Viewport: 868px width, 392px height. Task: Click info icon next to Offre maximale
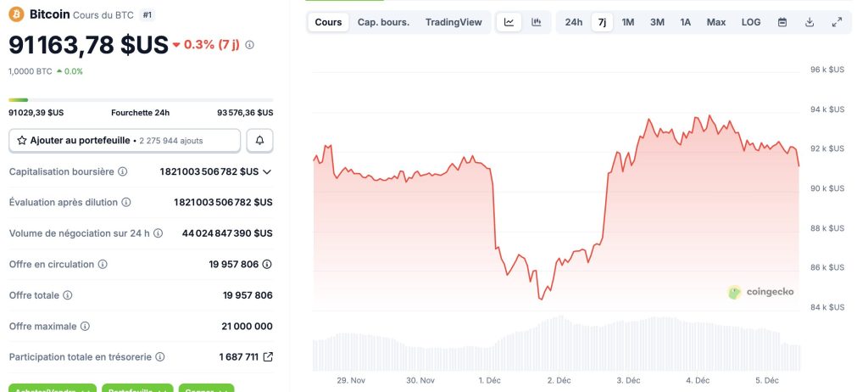tap(86, 326)
